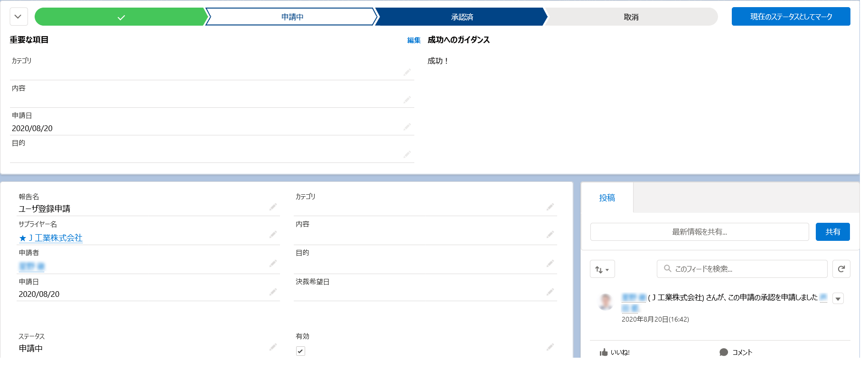The image size is (868, 371).
Task: Open the feed sort order dropdown
Action: coord(602,269)
